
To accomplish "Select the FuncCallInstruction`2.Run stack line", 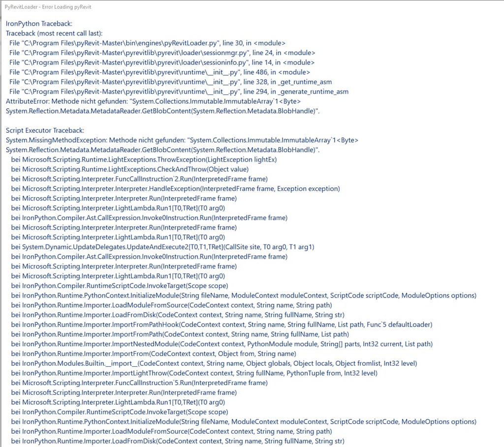I will (139, 179).
